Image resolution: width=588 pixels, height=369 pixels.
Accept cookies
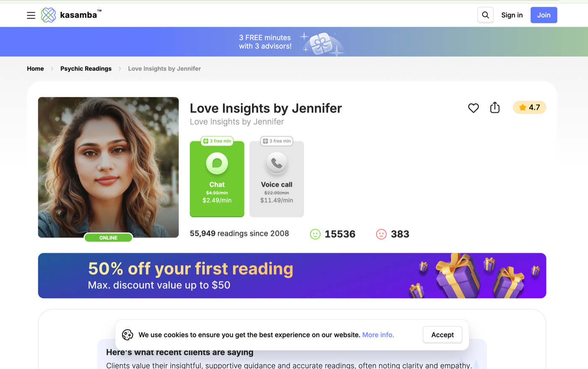(442, 335)
